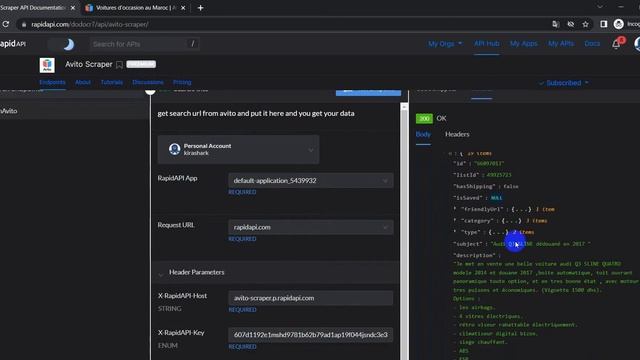The image size is (640, 360).
Task: Open My Apps
Action: (524, 43)
